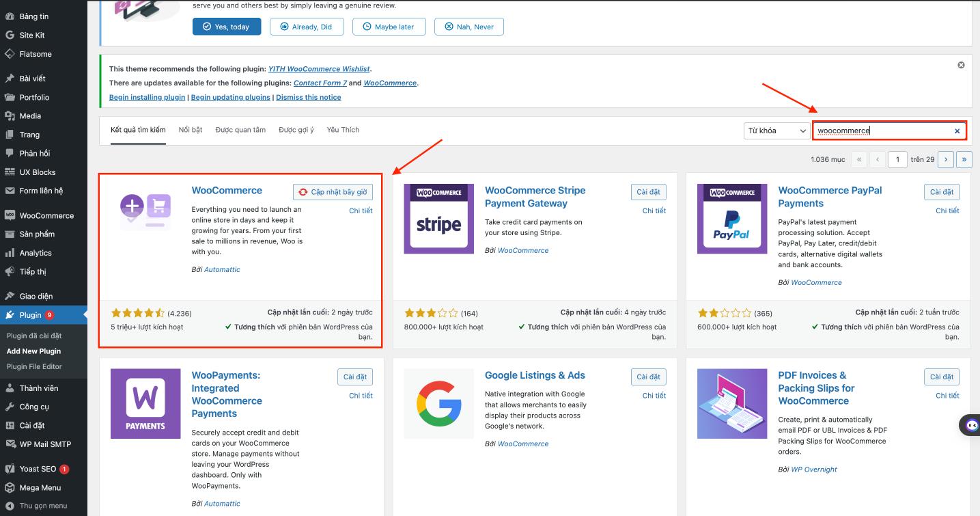The height and width of the screenshot is (516, 980).
Task: Select Add New Plugin submenu item
Action: (33, 351)
